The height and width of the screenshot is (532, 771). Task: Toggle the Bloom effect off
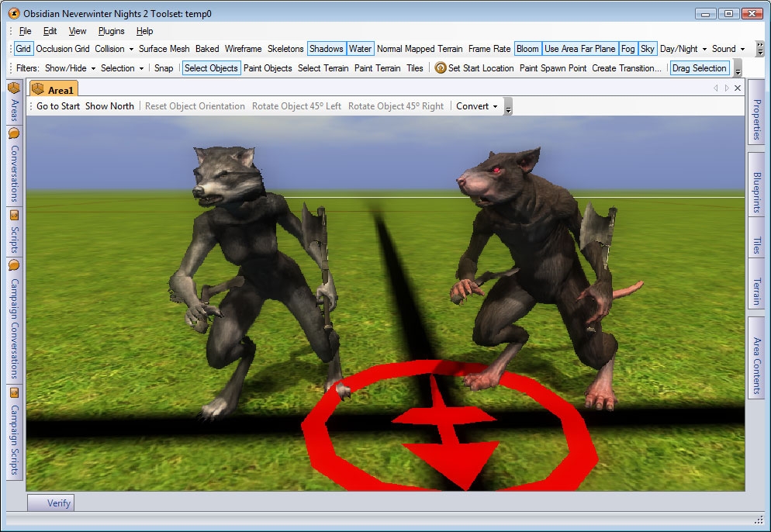coord(527,49)
